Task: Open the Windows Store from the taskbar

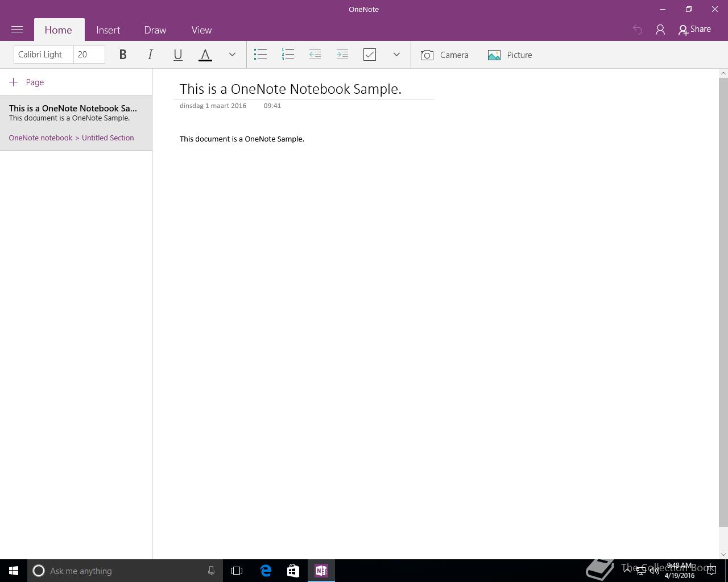Action: [293, 571]
